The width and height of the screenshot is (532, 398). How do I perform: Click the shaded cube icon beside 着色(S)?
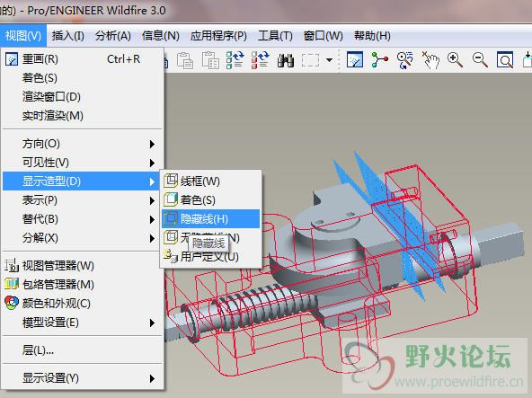tap(171, 199)
